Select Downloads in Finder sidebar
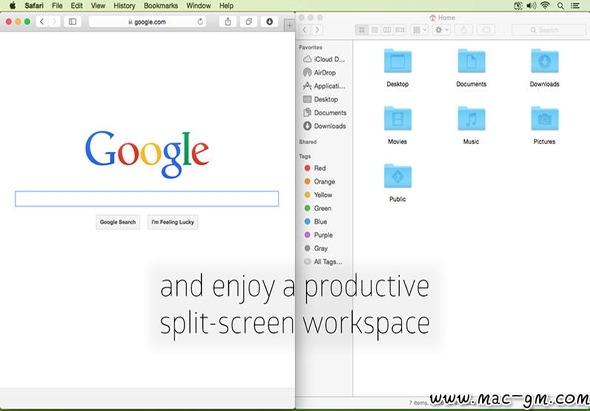This screenshot has width=590, height=411. pyautogui.click(x=325, y=126)
